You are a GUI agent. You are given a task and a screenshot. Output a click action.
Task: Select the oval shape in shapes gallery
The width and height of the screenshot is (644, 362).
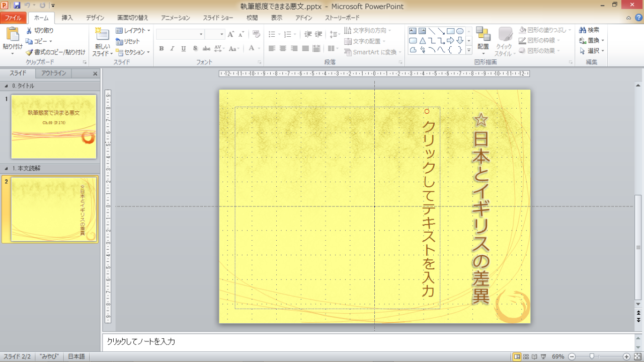pyautogui.click(x=460, y=31)
